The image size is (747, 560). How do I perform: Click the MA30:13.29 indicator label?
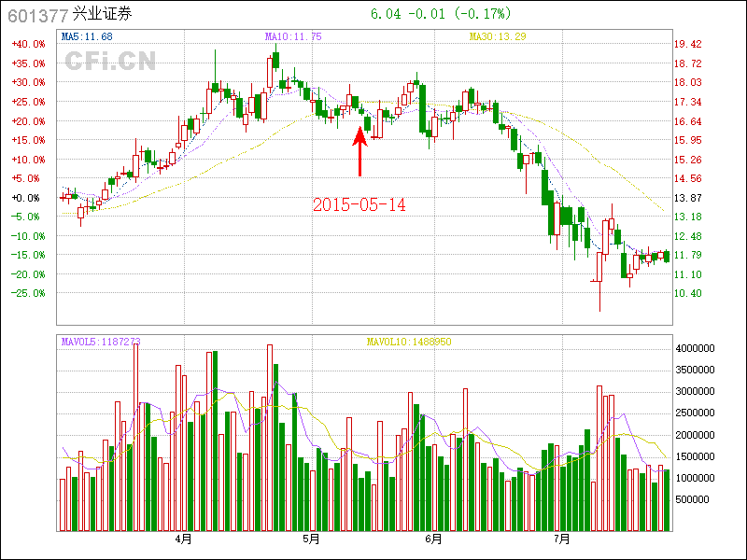tap(498, 36)
